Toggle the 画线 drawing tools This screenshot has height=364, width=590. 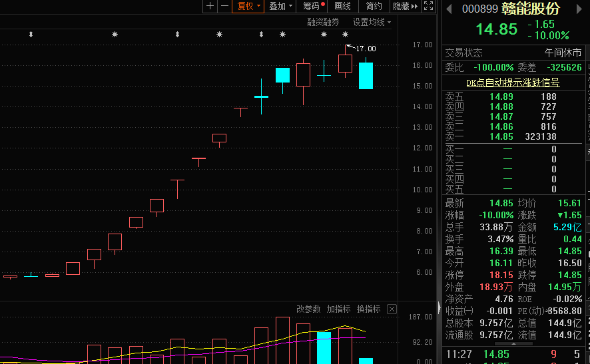pyautogui.click(x=342, y=6)
